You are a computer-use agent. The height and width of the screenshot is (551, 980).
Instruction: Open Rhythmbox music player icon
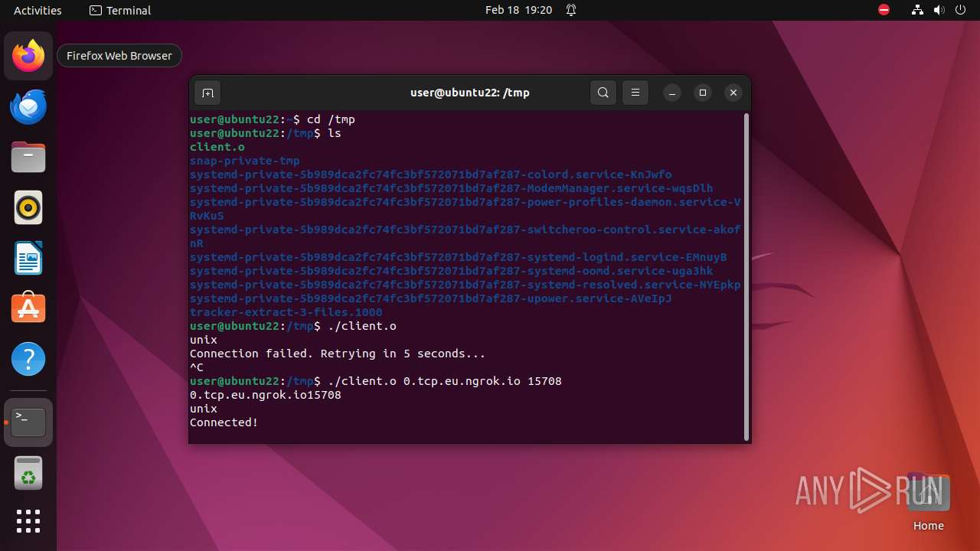coord(28,207)
